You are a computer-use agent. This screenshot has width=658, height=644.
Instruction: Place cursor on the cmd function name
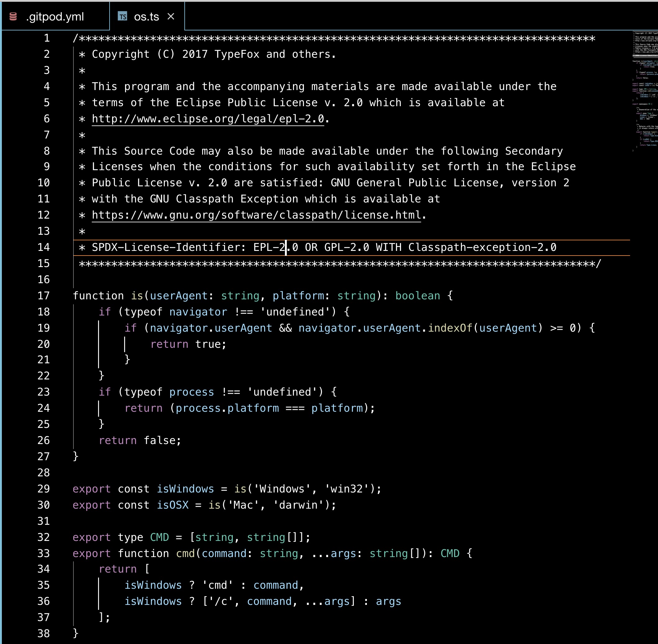186,553
